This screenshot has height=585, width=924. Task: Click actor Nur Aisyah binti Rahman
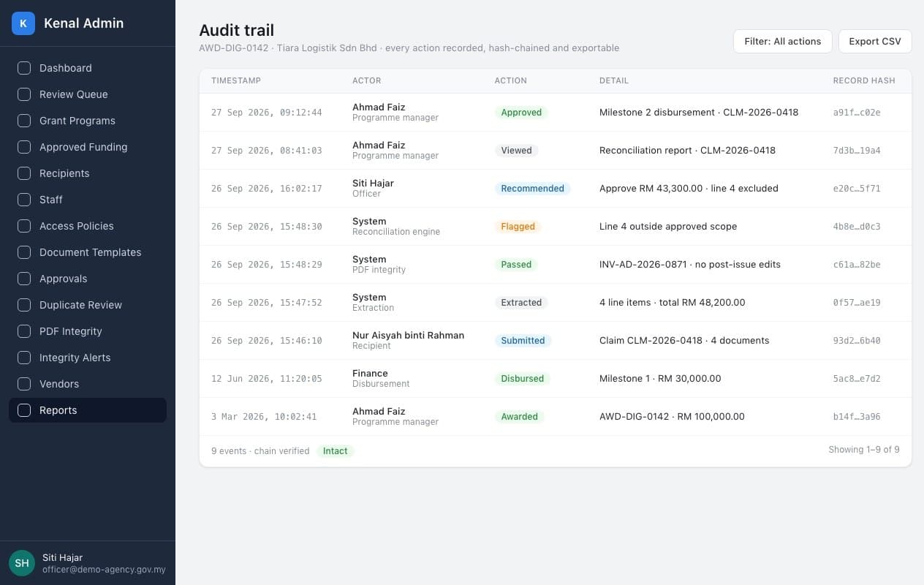(408, 335)
